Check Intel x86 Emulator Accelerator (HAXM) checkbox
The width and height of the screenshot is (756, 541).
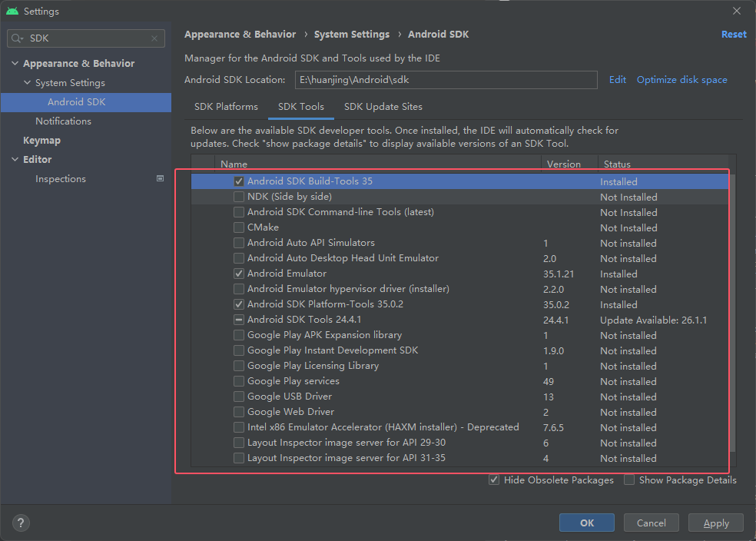click(239, 427)
